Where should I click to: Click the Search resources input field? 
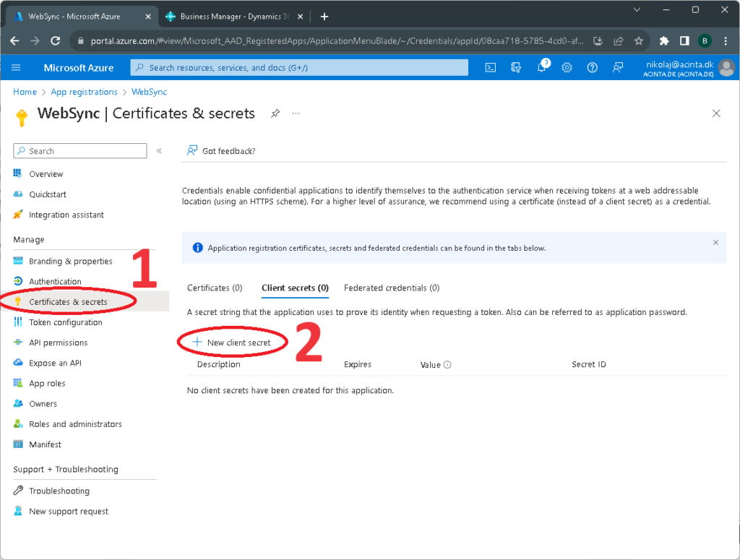point(300,67)
